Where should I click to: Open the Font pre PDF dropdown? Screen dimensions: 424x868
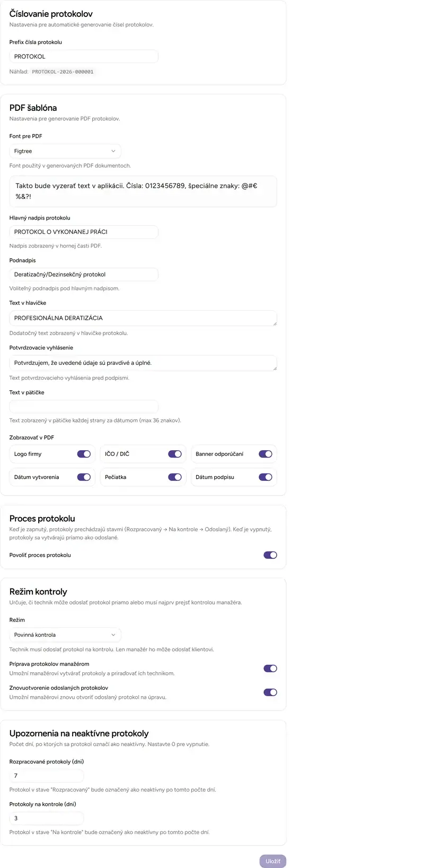65,151
